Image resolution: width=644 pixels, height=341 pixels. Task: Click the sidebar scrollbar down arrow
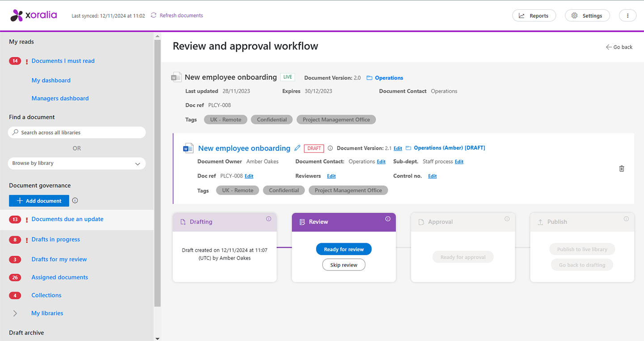point(157,338)
